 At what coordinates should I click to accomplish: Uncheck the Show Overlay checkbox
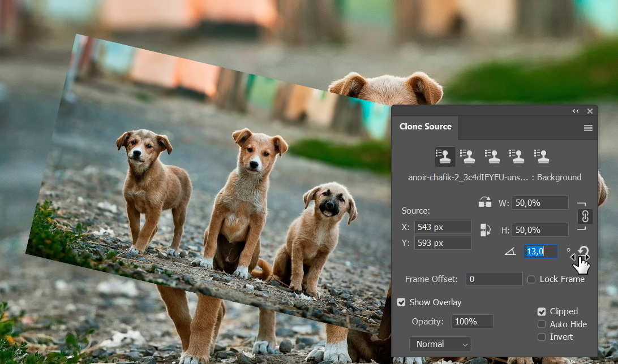click(401, 302)
